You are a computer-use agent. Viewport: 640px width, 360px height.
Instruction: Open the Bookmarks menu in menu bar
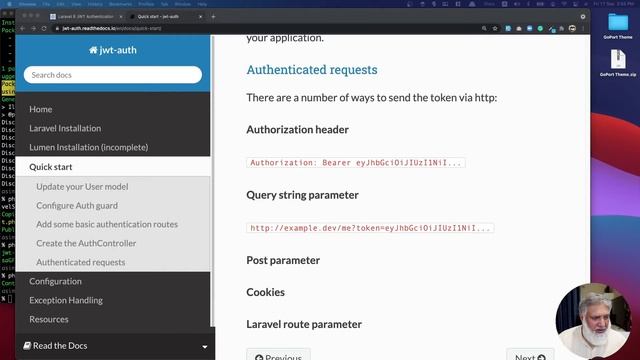[120, 4]
